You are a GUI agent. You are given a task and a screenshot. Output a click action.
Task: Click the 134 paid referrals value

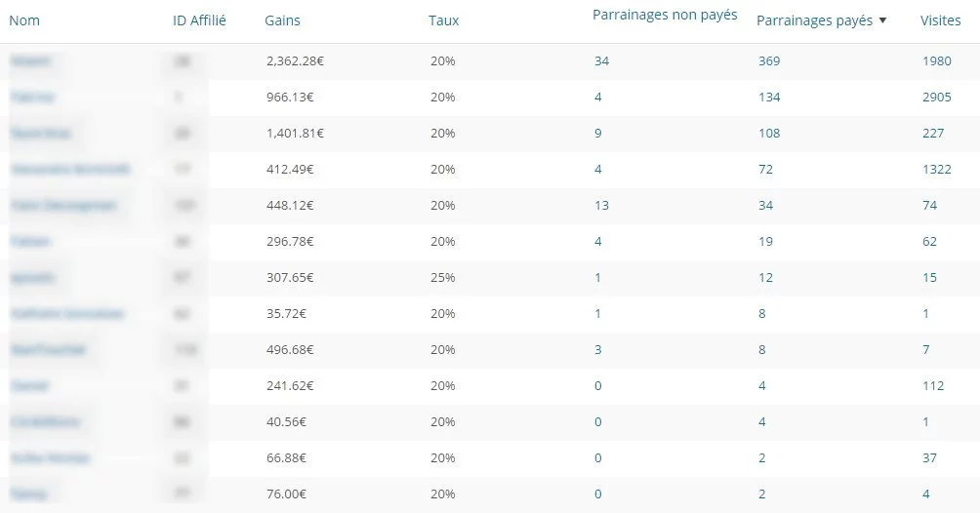[x=769, y=98]
